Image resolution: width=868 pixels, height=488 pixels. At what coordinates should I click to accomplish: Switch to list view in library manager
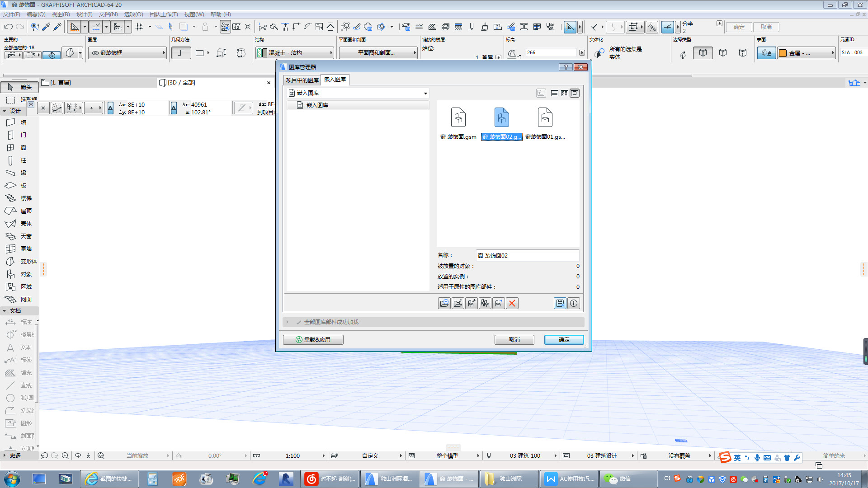(555, 93)
